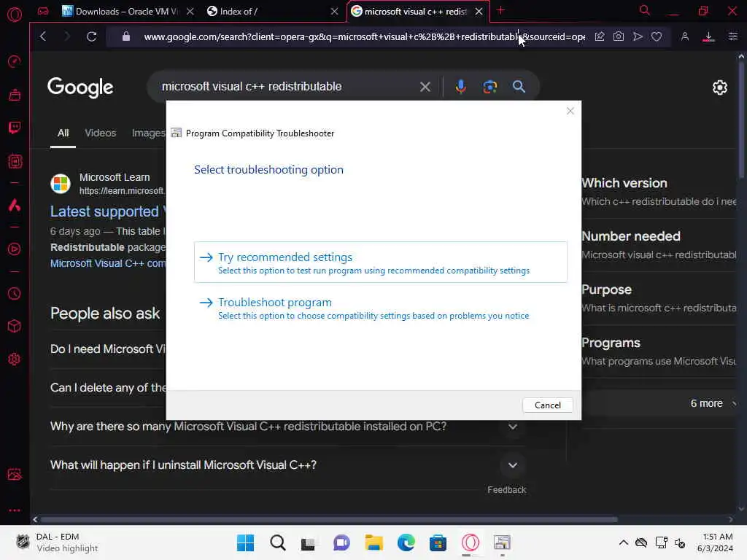Launch Microsoft Edge from taskbar
Image resolution: width=747 pixels, height=560 pixels.
[x=406, y=542]
